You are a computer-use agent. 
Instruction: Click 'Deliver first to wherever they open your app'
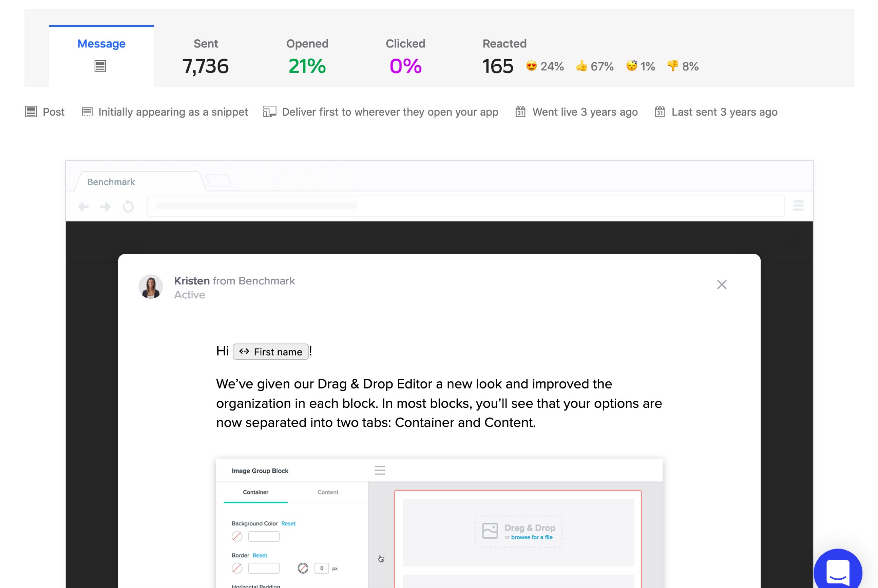(390, 112)
